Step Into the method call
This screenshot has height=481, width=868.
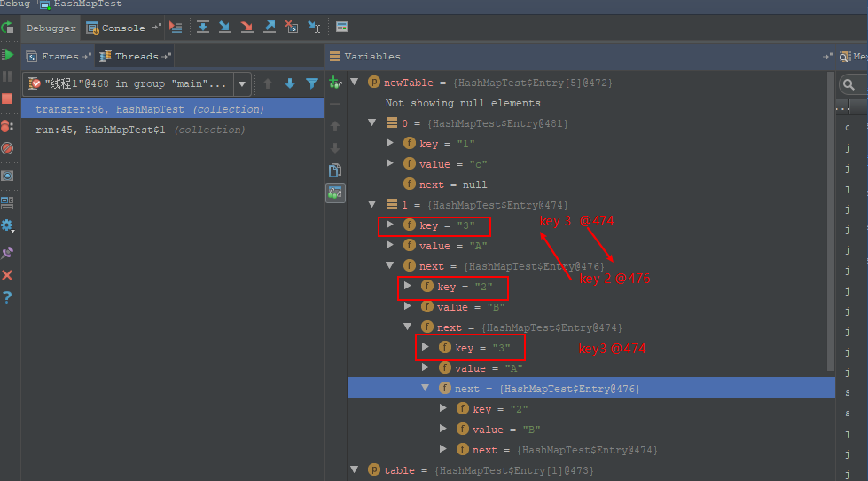pyautogui.click(x=224, y=28)
